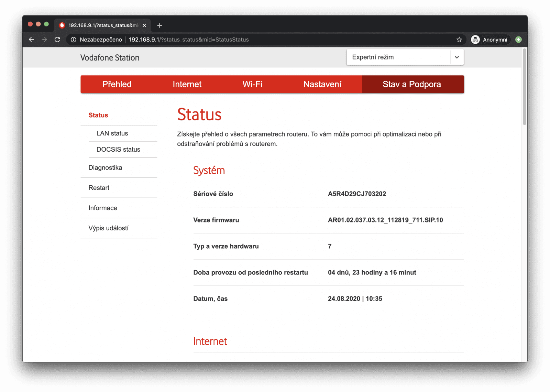The width and height of the screenshot is (550, 392).
Task: Open the Expertní režim dropdown arrow
Action: pos(457,57)
